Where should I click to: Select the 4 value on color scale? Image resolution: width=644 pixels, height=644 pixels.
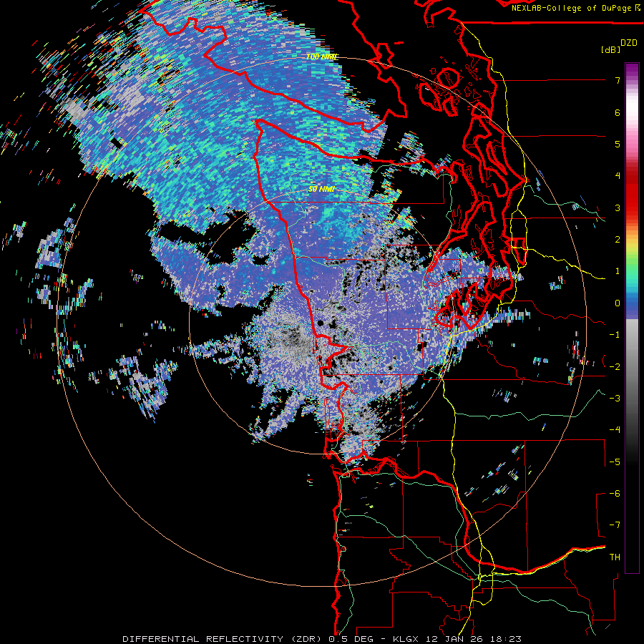tap(618, 176)
